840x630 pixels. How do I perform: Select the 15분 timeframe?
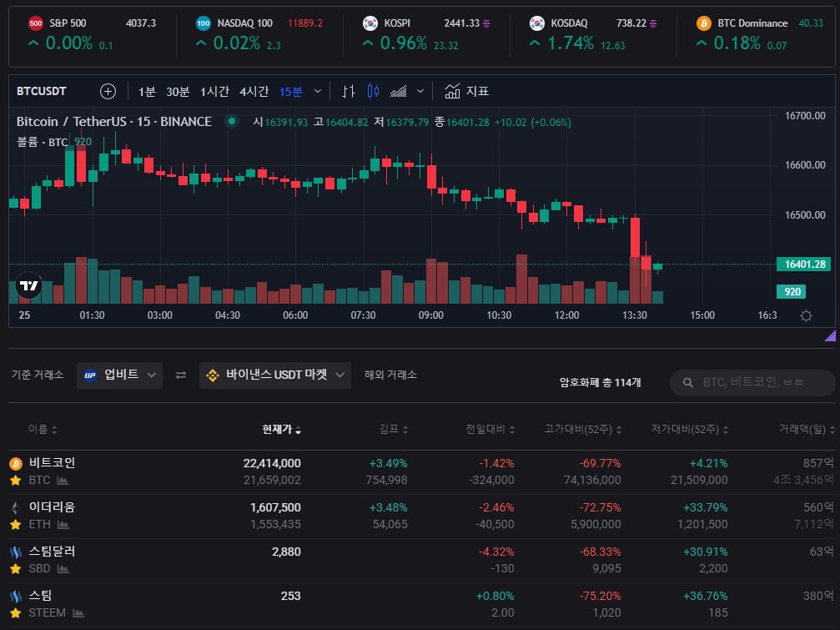pyautogui.click(x=291, y=92)
